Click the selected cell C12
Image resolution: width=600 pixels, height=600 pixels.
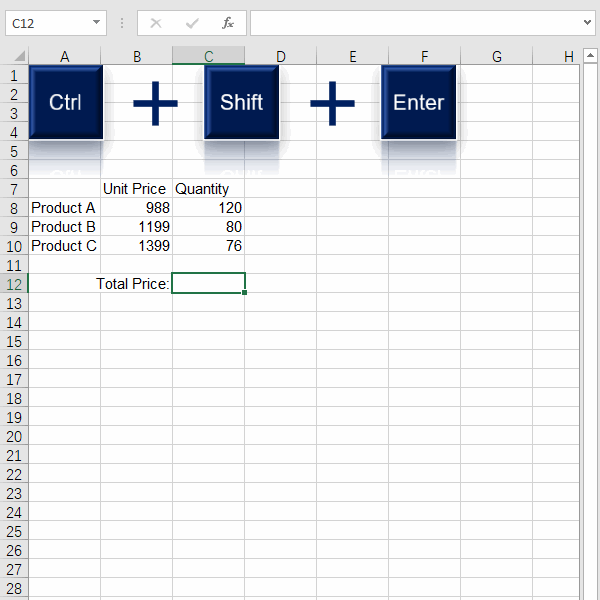click(209, 283)
